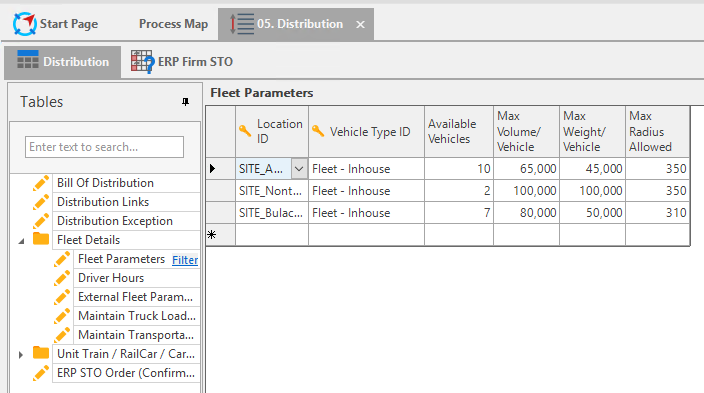
Task: Open the Maintain Transporta... table
Action: [x=136, y=335]
